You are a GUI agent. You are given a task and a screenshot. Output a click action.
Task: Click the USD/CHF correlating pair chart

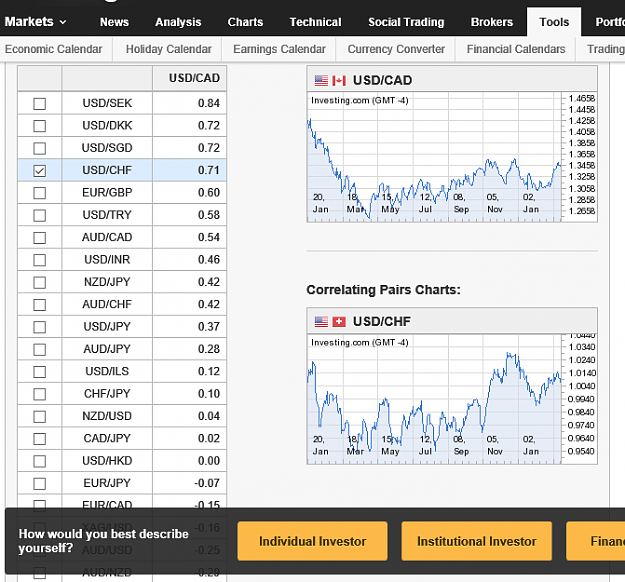click(x=452, y=399)
